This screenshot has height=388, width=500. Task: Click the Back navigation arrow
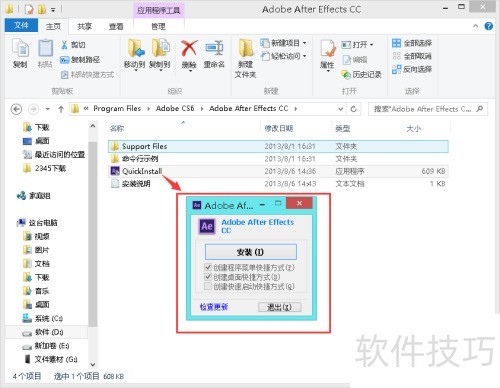click(16, 109)
